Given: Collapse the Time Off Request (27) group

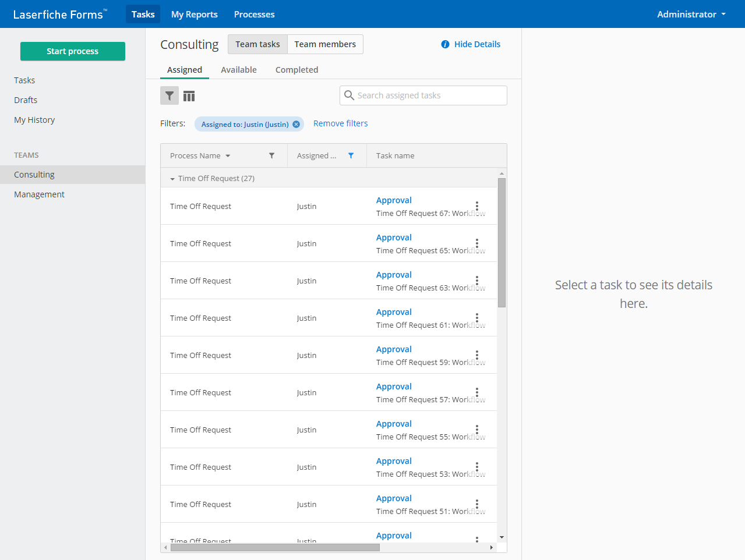Looking at the screenshot, I should [172, 179].
